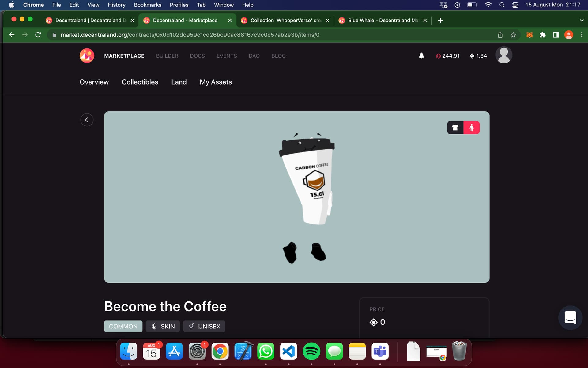Bookmark this page with the star icon
Viewport: 588px width, 368px height.
click(513, 35)
